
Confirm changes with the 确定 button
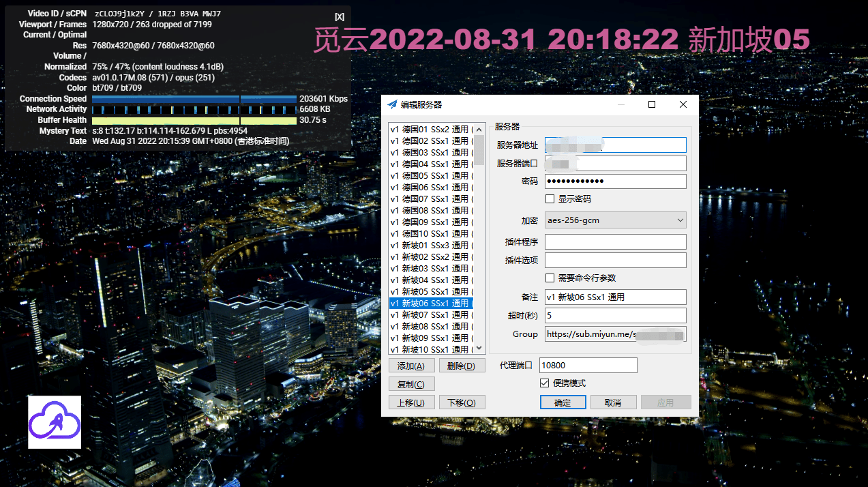(562, 402)
